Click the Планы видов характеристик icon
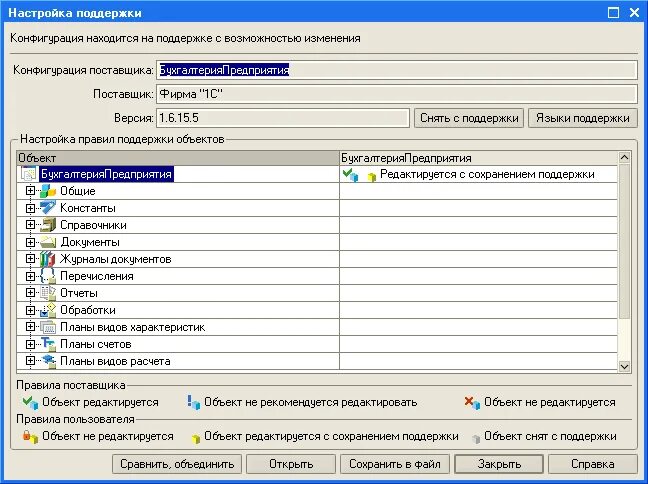Screen dimensions: 648x484 (x=48, y=327)
